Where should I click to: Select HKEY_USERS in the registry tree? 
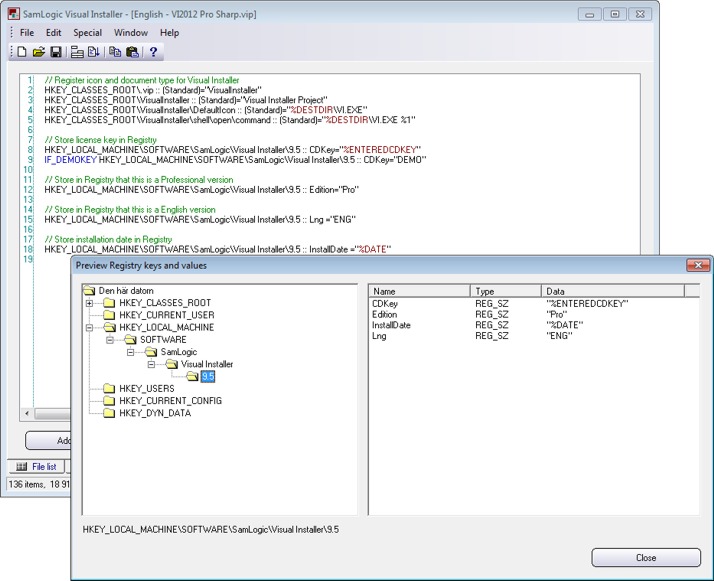point(147,388)
